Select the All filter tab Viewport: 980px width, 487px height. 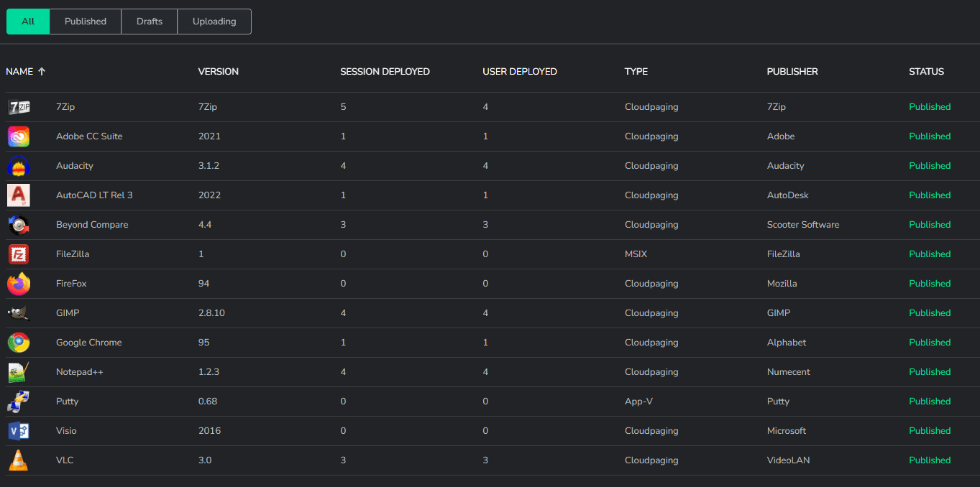click(x=28, y=22)
